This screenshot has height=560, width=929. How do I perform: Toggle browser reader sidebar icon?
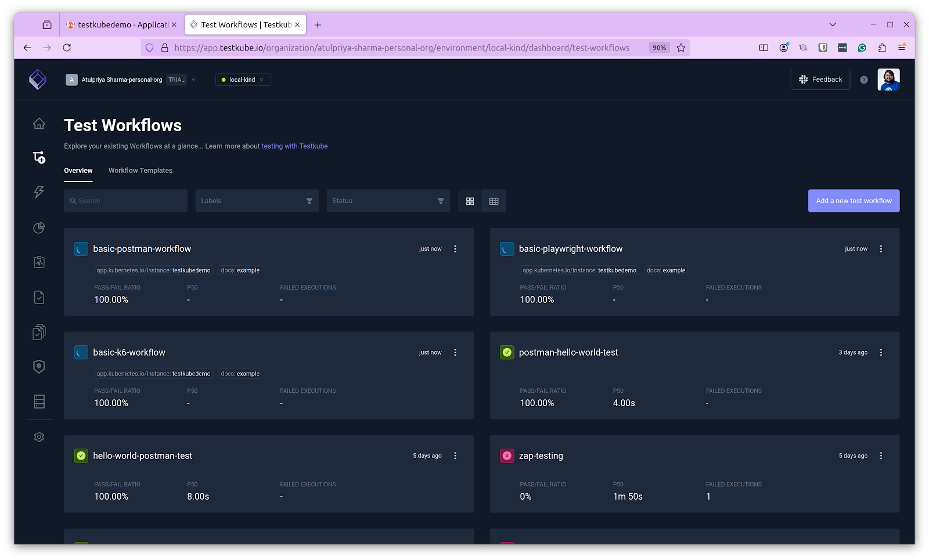764,48
